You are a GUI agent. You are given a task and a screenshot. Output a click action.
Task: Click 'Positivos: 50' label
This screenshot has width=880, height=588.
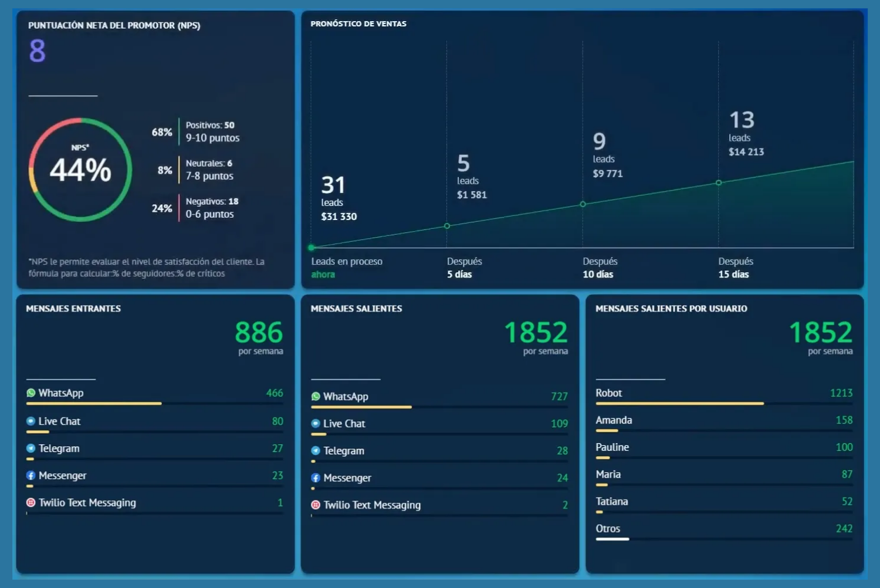point(210,125)
